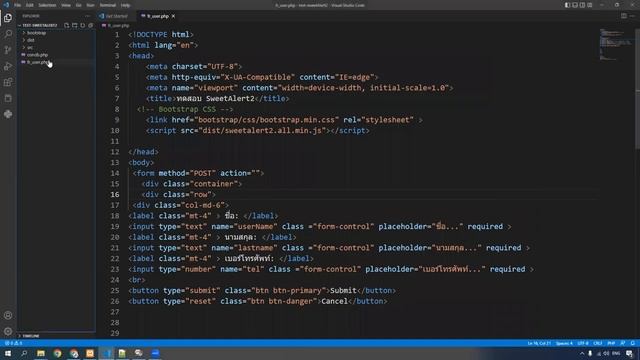Open the Source Control view
The image size is (640, 360).
8,50
